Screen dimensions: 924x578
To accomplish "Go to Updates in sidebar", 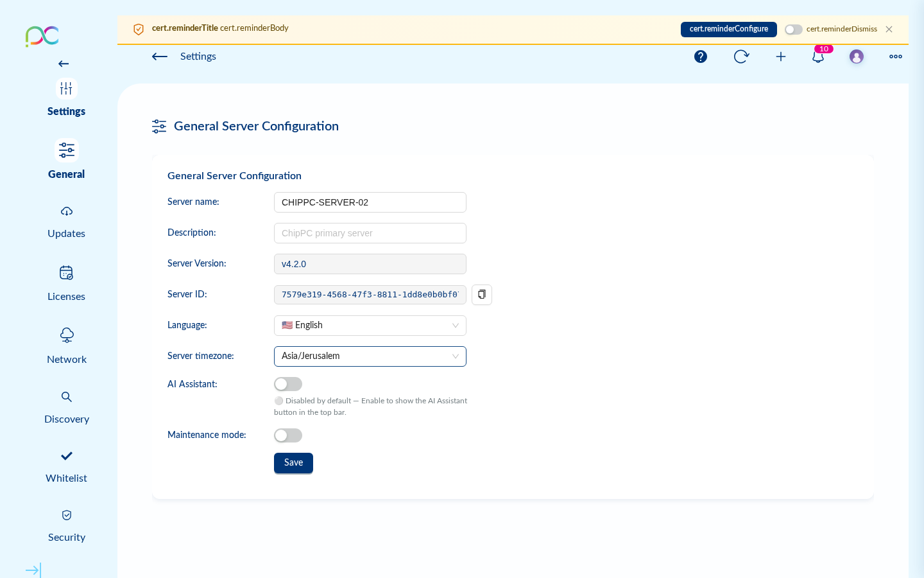I will tap(66, 222).
